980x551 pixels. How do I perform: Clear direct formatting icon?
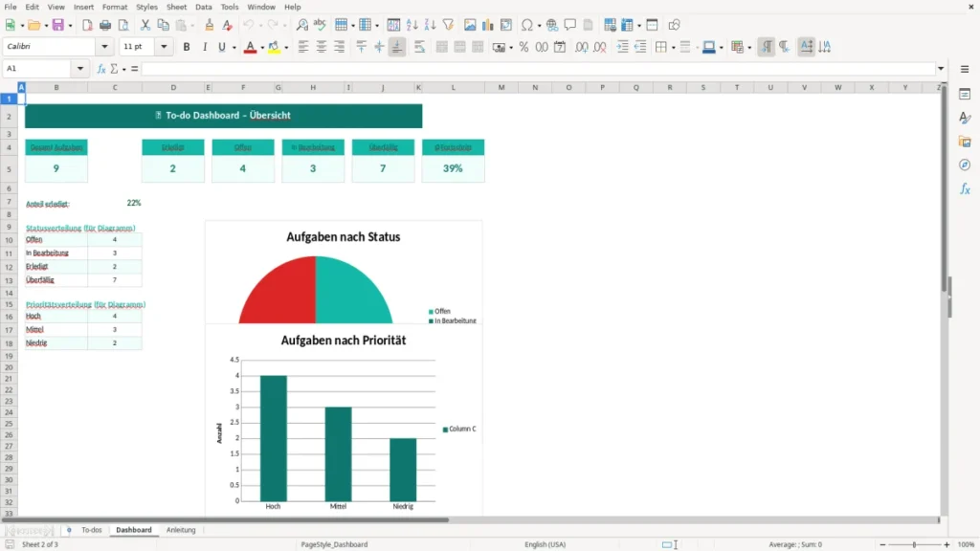pyautogui.click(x=227, y=25)
